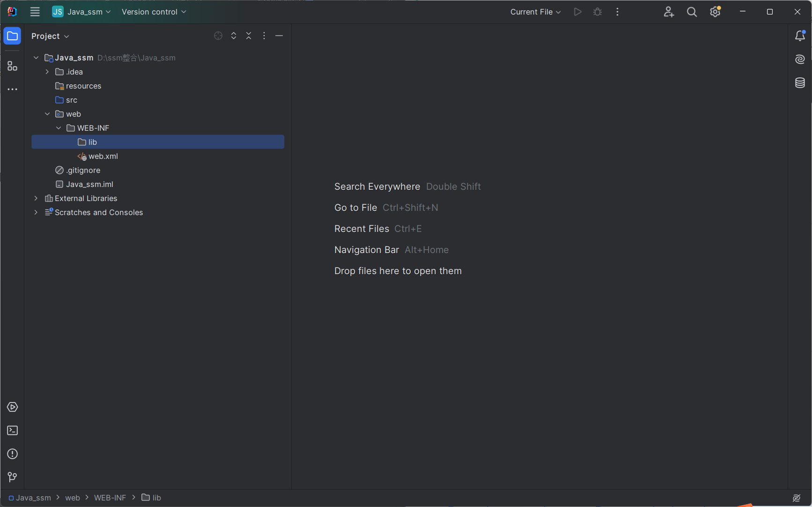
Task: Expand the External Libraries node
Action: click(36, 198)
